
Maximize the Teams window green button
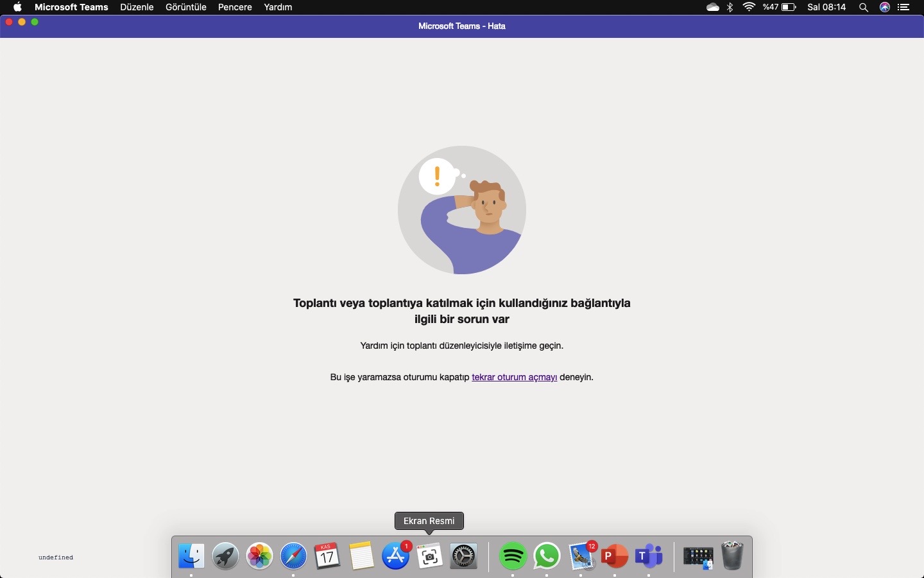[x=35, y=22]
